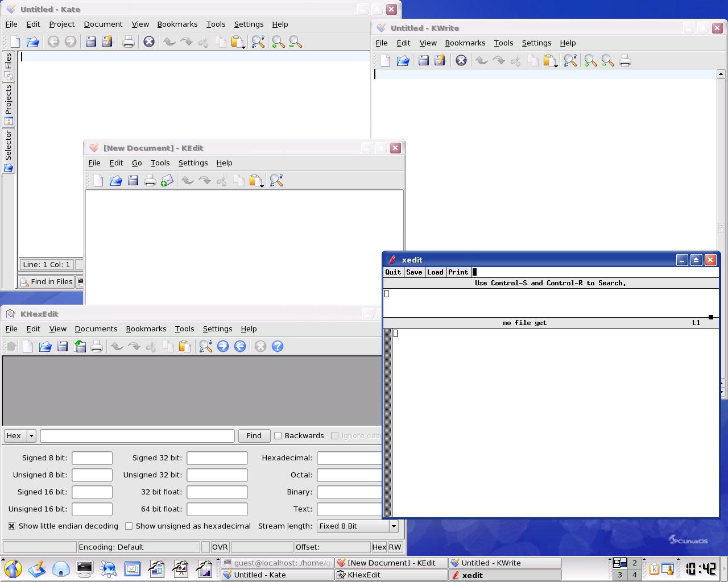Screen dimensions: 728x582
Task: Click the Save icon in Kate toolbar
Action: [90, 41]
